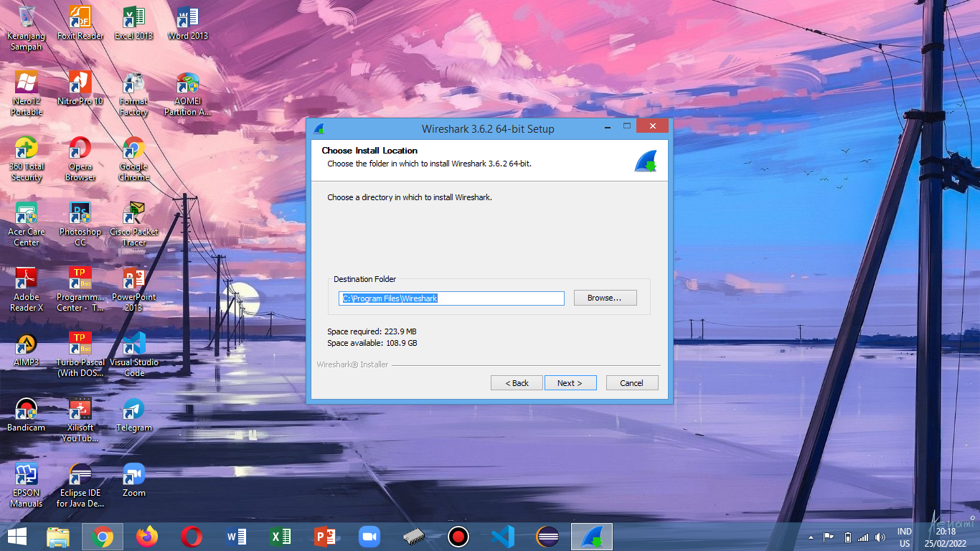Open the volume speaker tray icon

click(880, 537)
